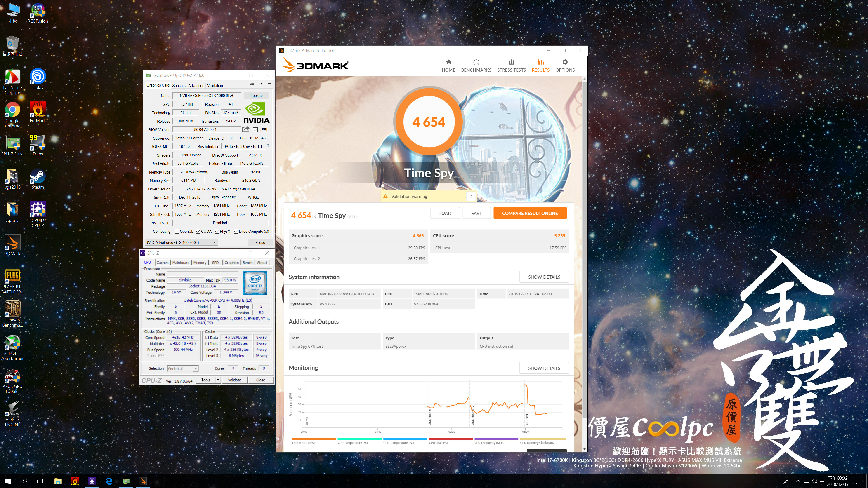868x488 pixels.
Task: Switch to GPU-Z Advanced tab
Action: [x=196, y=86]
